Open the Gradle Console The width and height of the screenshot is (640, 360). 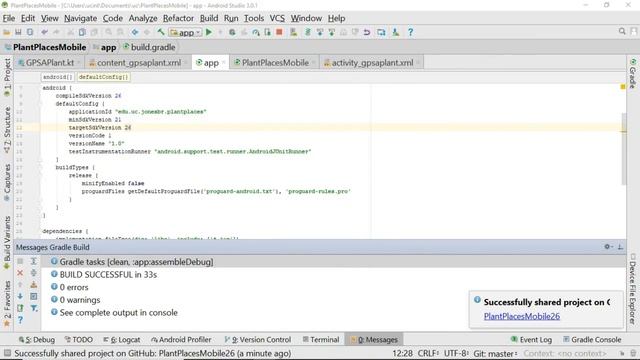pyautogui.click(x=592, y=340)
